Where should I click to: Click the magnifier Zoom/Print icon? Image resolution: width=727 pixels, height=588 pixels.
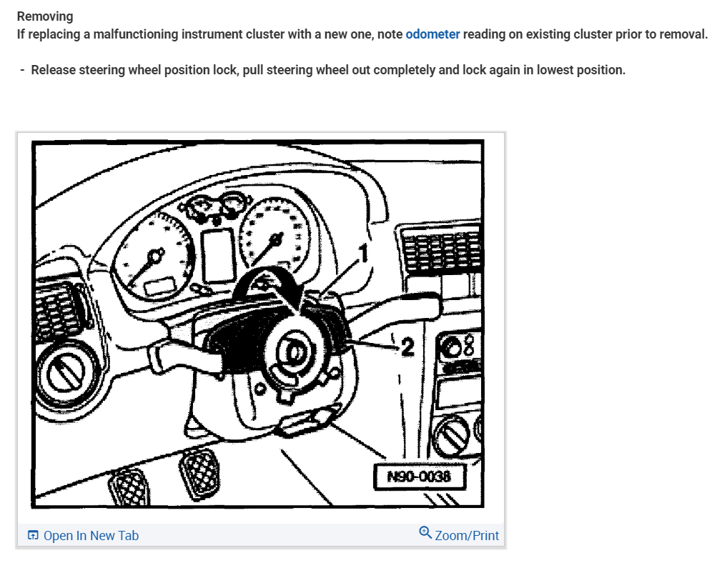425,532
